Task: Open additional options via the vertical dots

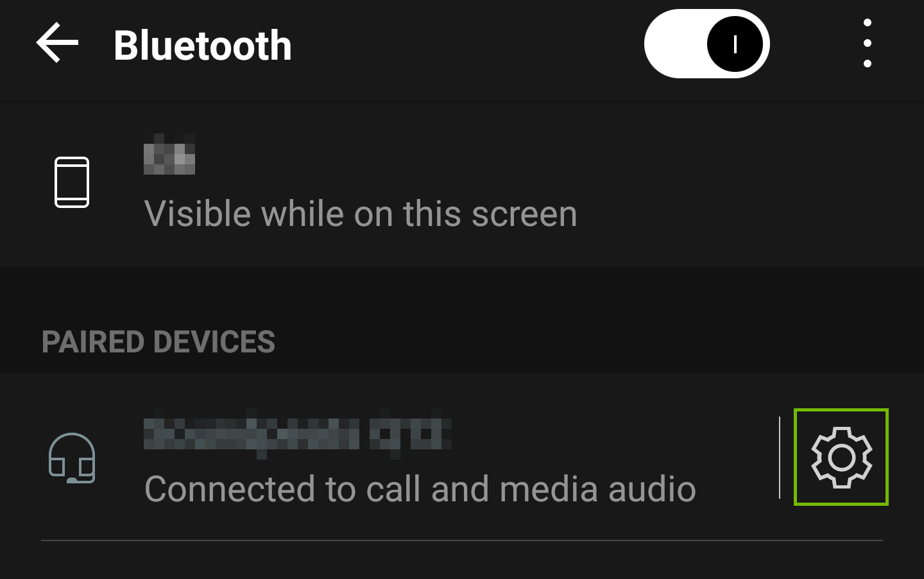Action: [866, 43]
